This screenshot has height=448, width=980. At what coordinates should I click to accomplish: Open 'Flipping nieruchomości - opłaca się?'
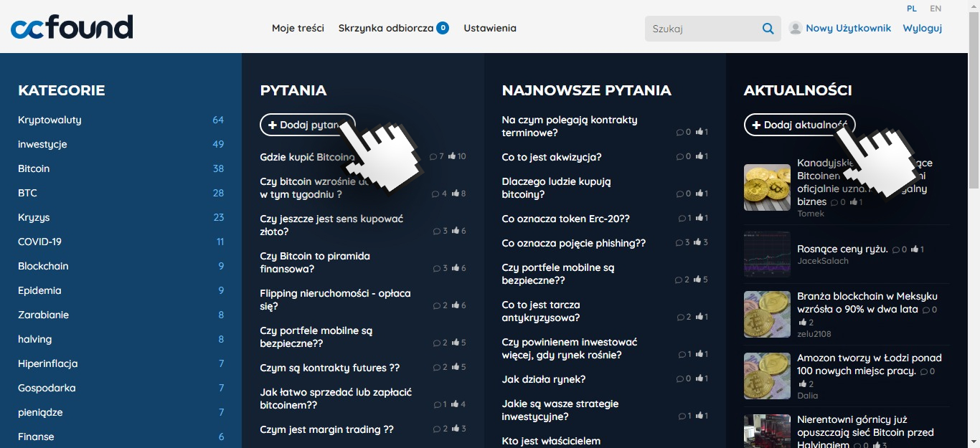tap(335, 300)
